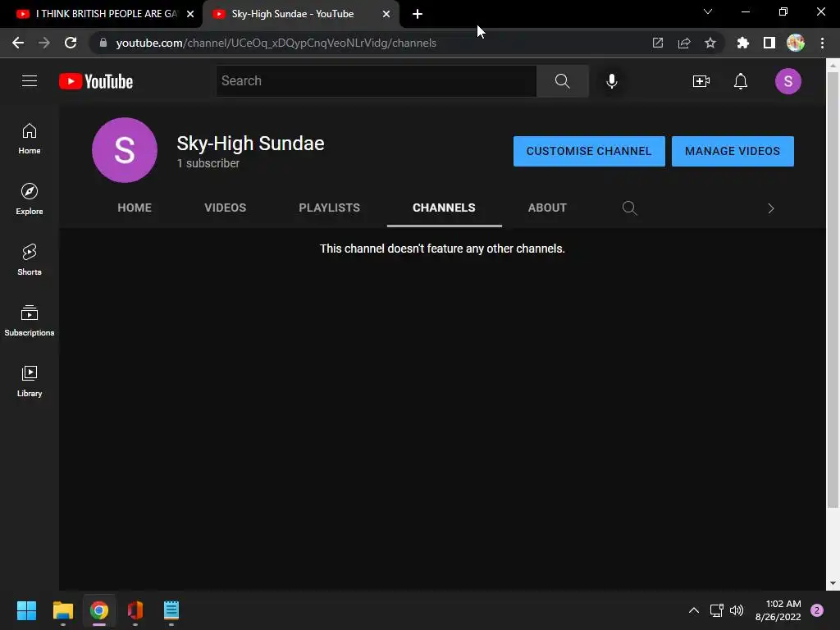Open Subscriptions in sidebar

30,321
